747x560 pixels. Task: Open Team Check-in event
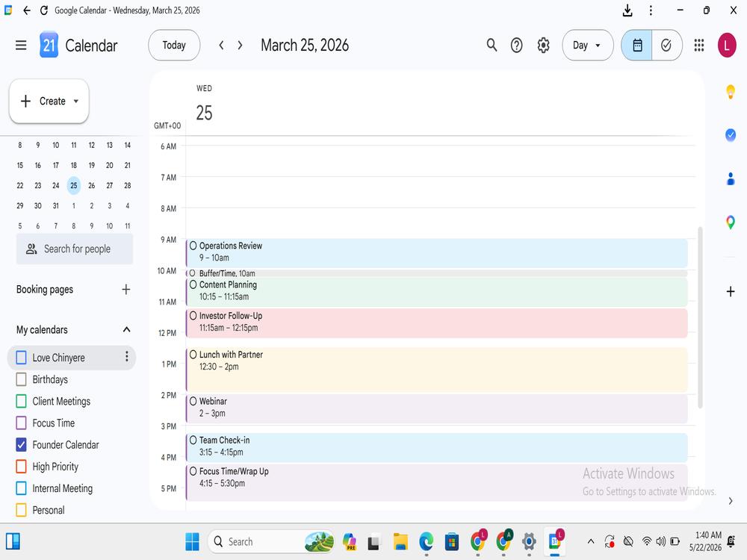436,447
